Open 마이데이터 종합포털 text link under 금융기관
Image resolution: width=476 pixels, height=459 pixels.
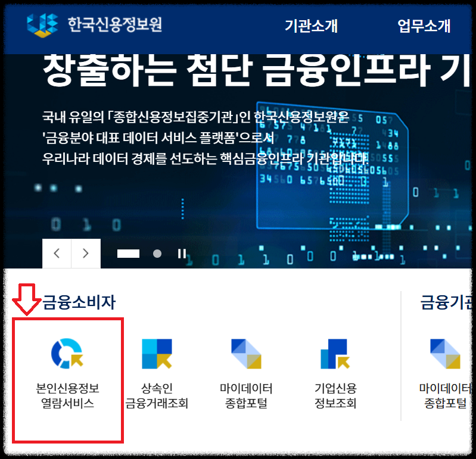click(445, 395)
